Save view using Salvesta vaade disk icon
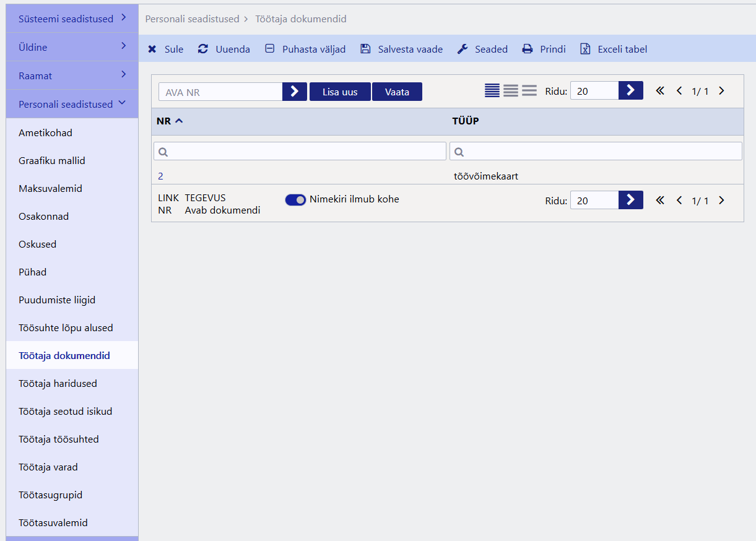This screenshot has height=541, width=756. (365, 49)
